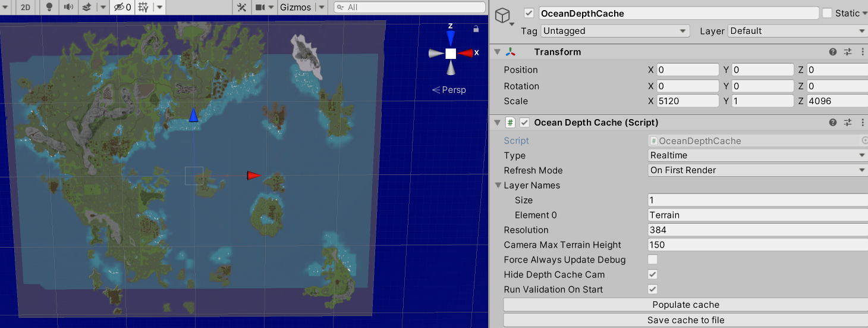Open Transform help reference icon
Screen dimensions: 868x328
click(833, 52)
